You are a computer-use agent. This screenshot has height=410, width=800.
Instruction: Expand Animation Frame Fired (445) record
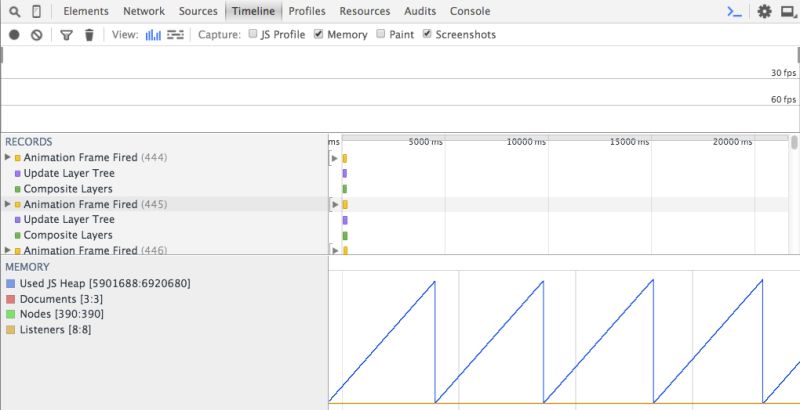[x=7, y=204]
